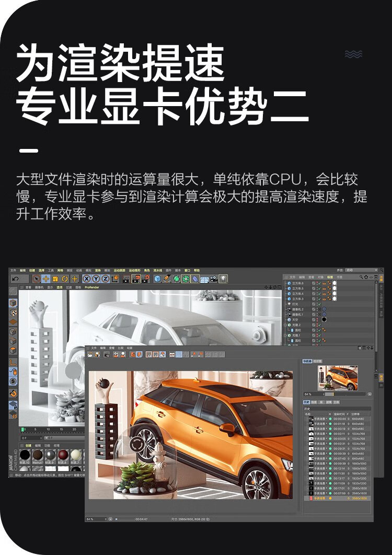Switch to the 历史 tab in Picture Viewer
The image size is (392, 555).
tap(307, 402)
